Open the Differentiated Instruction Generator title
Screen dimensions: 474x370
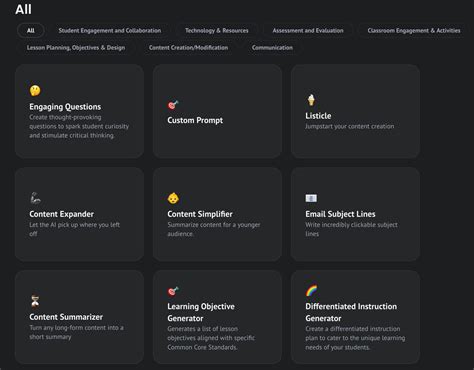[351, 312]
